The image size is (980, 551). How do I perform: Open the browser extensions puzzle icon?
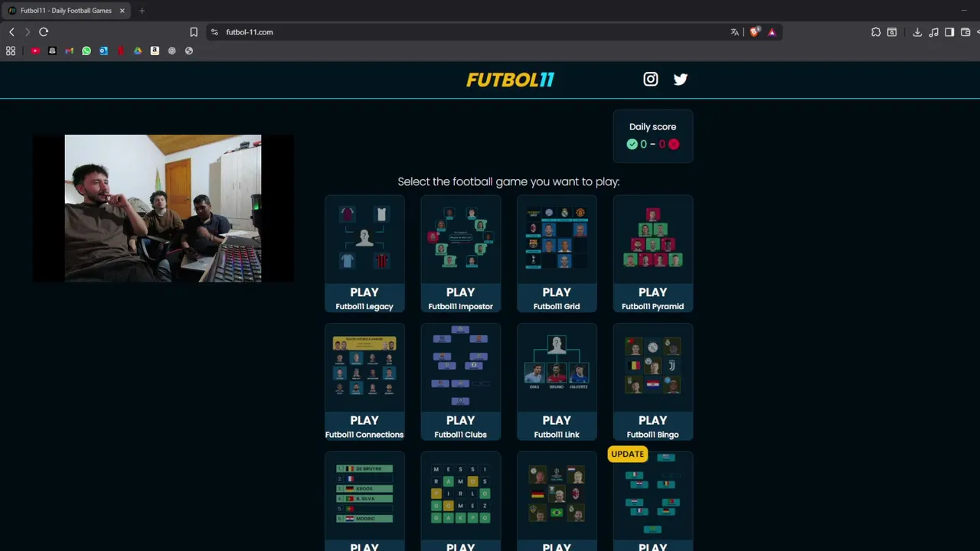pyautogui.click(x=876, y=32)
